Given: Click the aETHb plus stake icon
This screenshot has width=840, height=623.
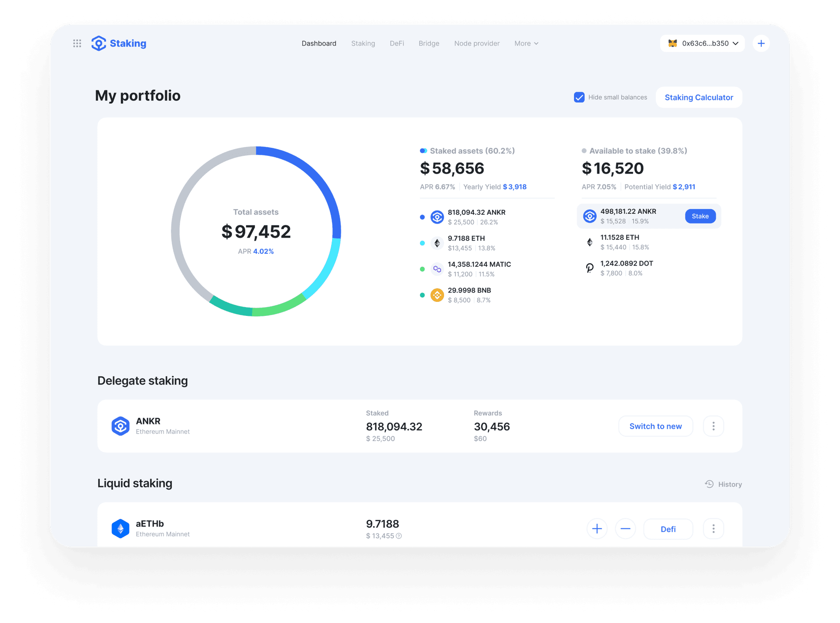Looking at the screenshot, I should pos(597,529).
